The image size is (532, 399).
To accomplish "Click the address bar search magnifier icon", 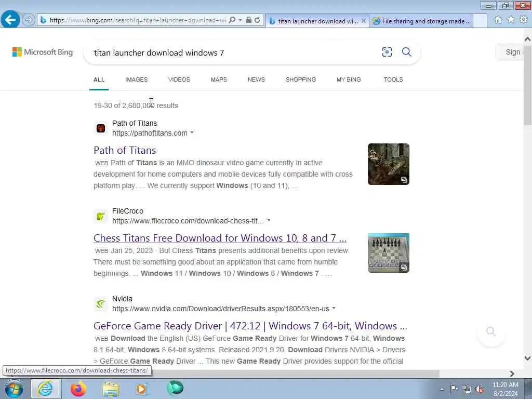I will pos(232,20).
